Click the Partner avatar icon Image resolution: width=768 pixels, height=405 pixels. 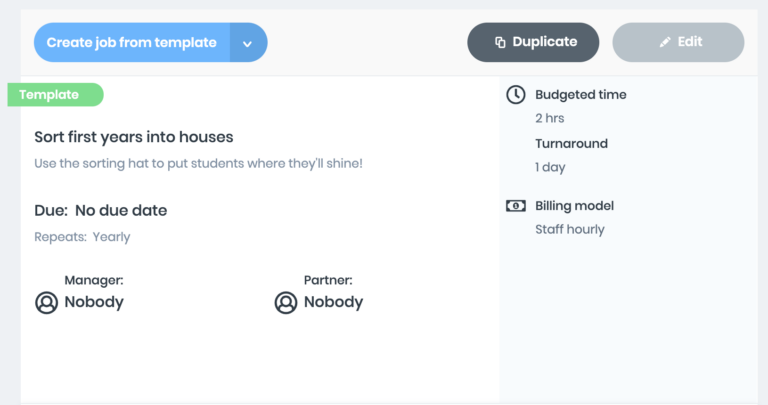(x=286, y=302)
